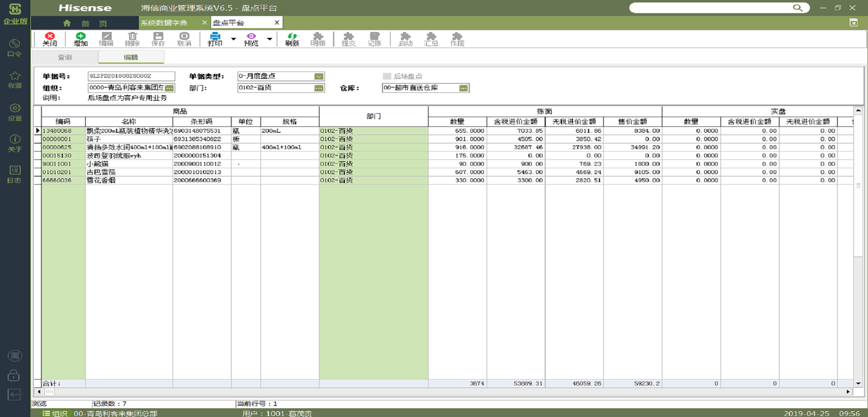
Task: Click vertical scrollbar up arrow
Action: 858,111
